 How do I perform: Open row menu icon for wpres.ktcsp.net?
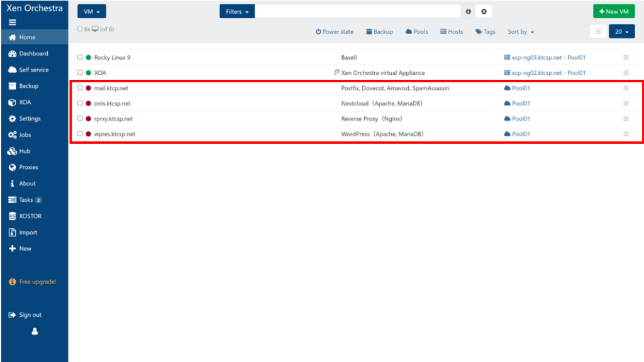626,134
